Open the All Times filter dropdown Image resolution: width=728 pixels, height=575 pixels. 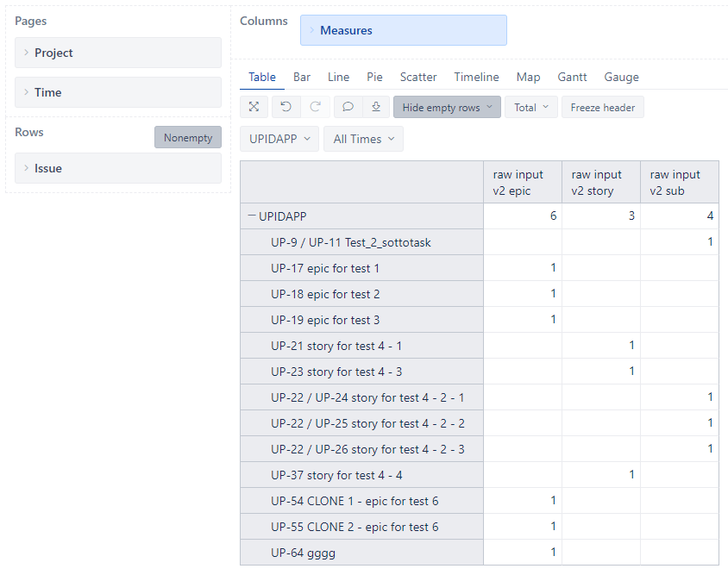click(363, 139)
